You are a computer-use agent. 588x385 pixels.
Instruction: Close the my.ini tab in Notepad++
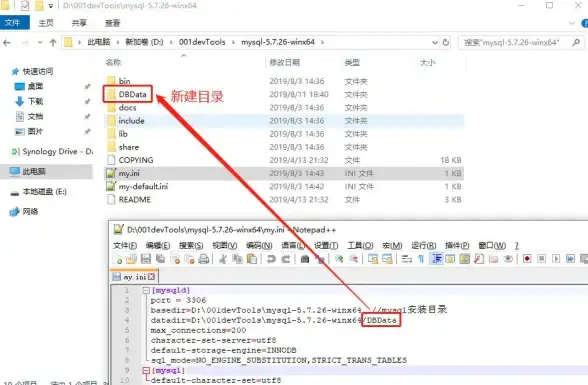pyautogui.click(x=151, y=277)
